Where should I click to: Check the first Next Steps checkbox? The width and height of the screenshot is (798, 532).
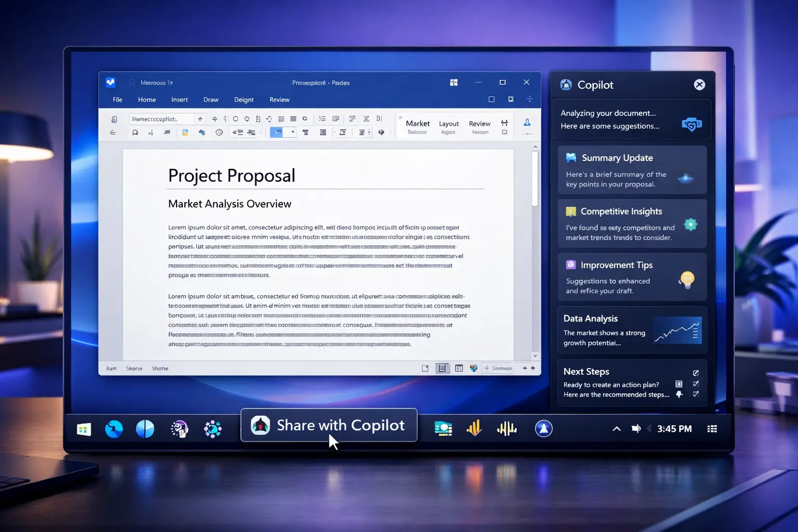pyautogui.click(x=696, y=373)
